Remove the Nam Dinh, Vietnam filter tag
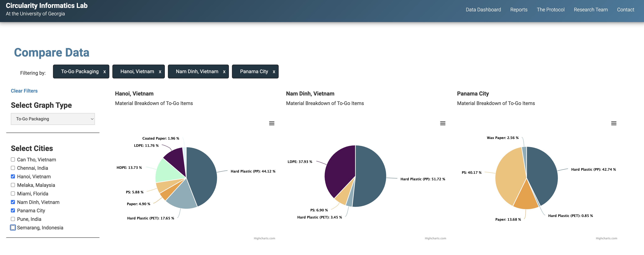 (224, 72)
